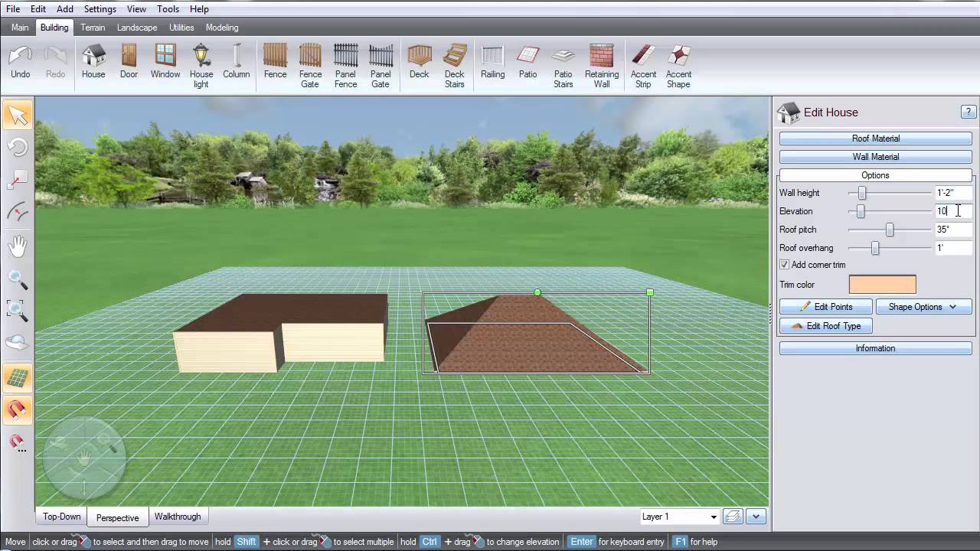Switch to Walkthrough view
This screenshot has width=980, height=551.
point(178,517)
